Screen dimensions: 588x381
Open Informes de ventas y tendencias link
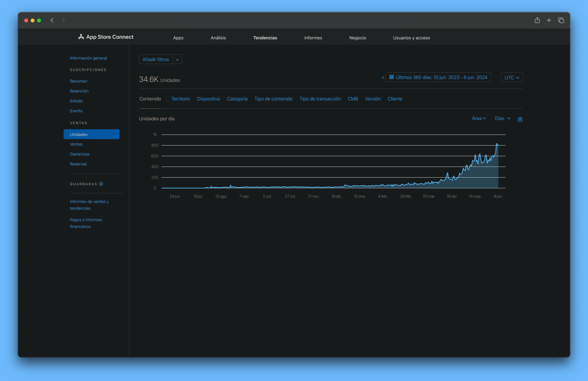tap(89, 205)
